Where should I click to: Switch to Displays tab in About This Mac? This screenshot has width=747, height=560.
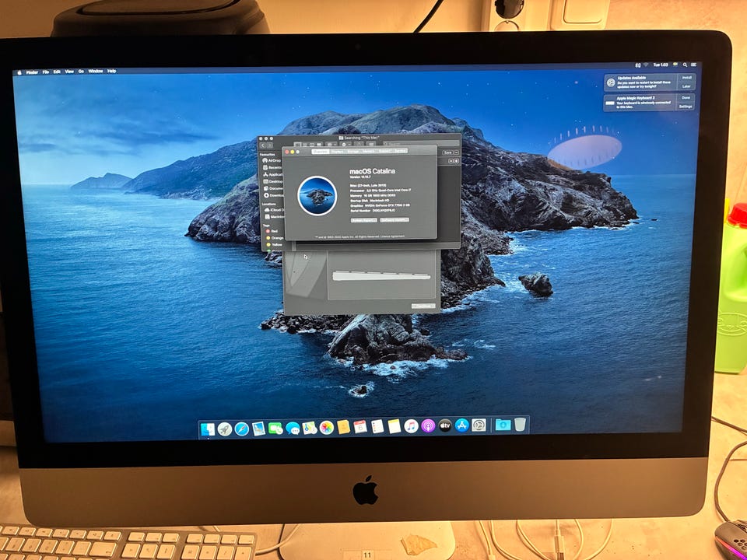(x=337, y=152)
